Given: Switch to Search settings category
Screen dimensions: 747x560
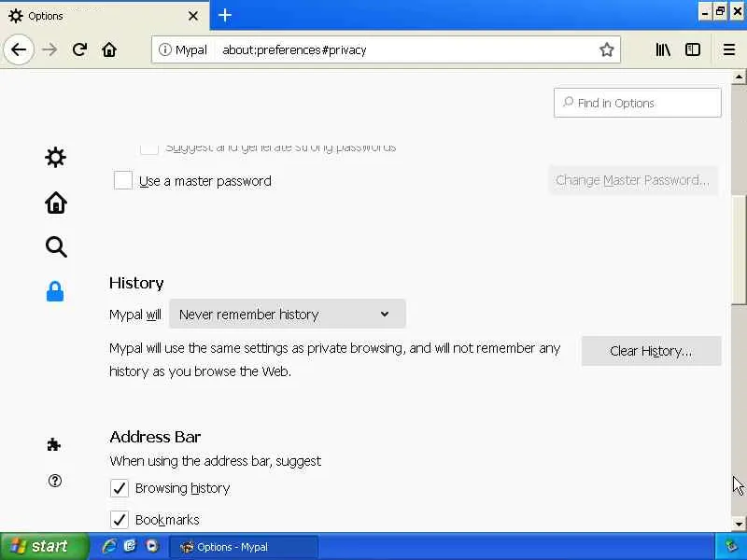Looking at the screenshot, I should coord(56,246).
